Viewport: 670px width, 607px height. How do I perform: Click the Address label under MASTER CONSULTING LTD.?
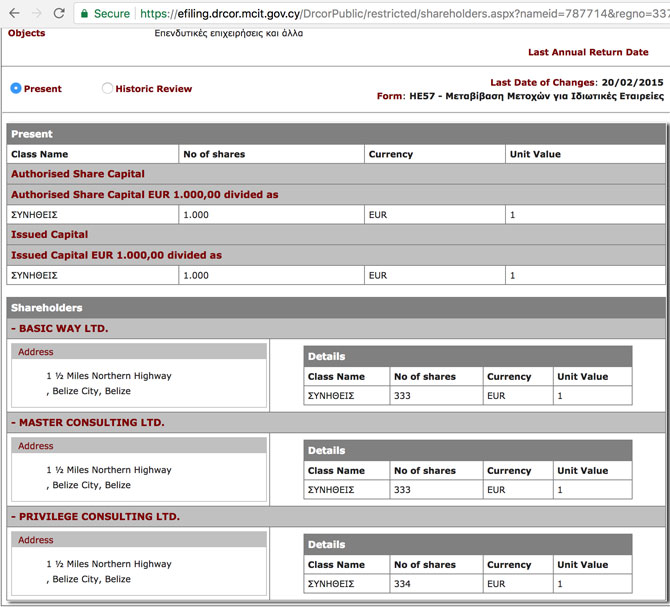(x=36, y=446)
